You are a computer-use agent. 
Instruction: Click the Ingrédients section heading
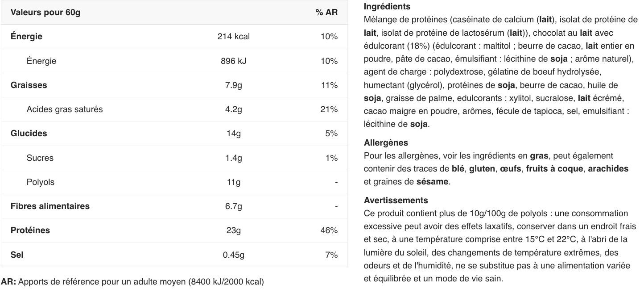point(387,7)
